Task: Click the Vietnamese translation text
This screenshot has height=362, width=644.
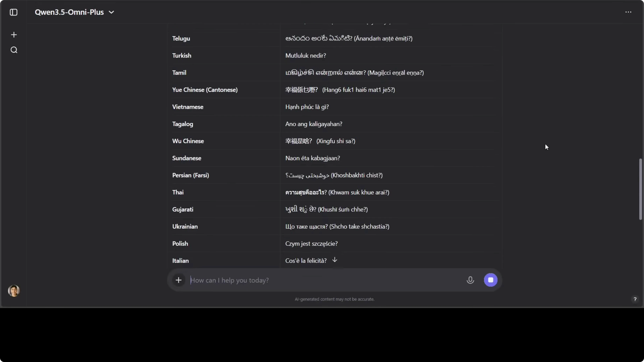Action: [307, 107]
